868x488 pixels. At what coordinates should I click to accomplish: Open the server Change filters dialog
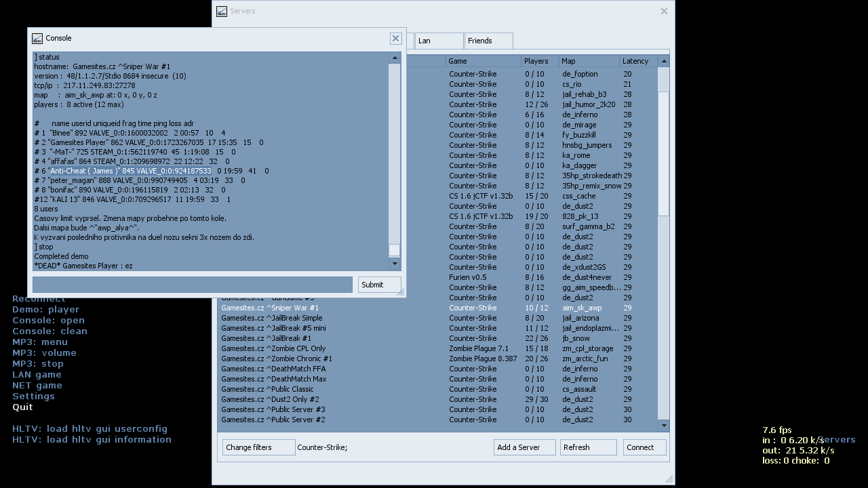[258, 447]
